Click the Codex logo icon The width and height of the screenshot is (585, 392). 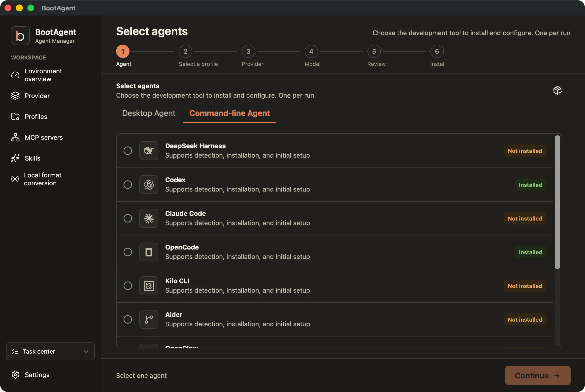pyautogui.click(x=149, y=185)
